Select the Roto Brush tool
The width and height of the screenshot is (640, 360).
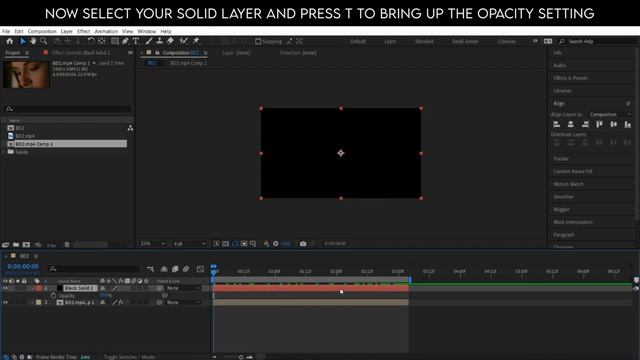pyautogui.click(x=184, y=41)
